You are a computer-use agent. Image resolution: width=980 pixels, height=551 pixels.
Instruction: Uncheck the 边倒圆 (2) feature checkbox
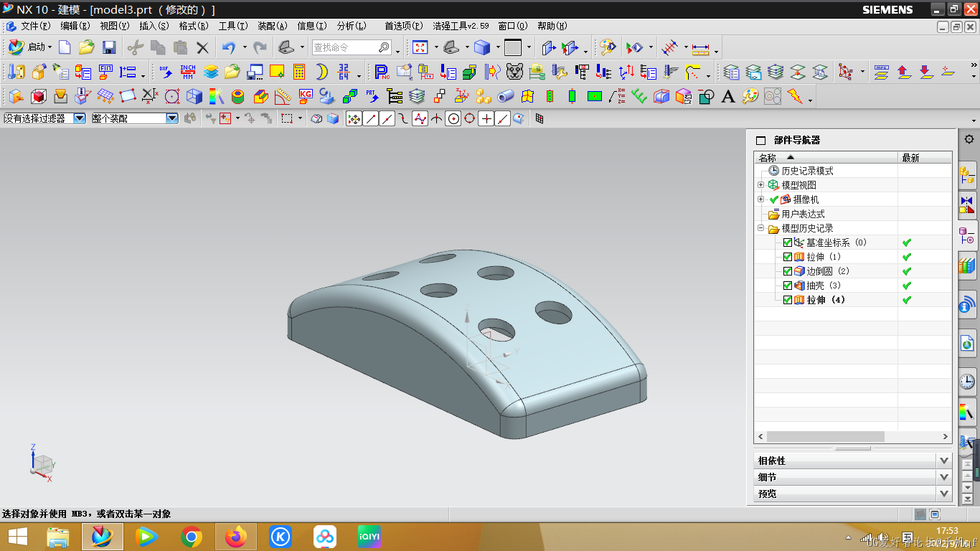coord(788,271)
